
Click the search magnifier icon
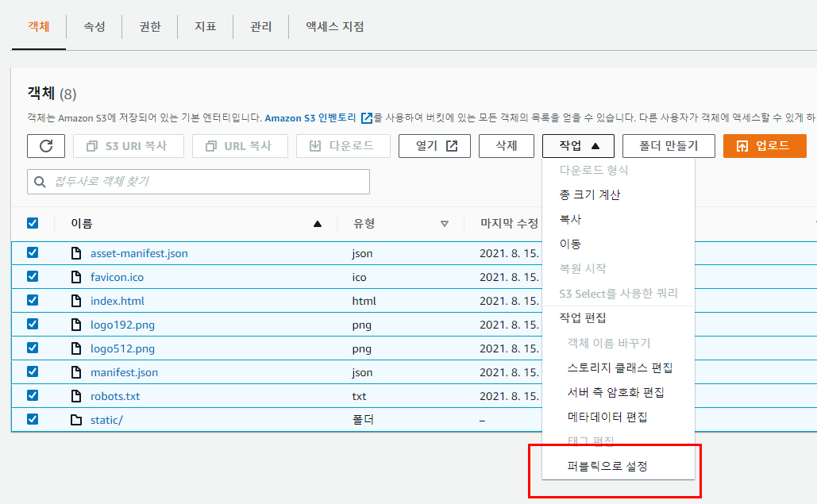(x=40, y=182)
